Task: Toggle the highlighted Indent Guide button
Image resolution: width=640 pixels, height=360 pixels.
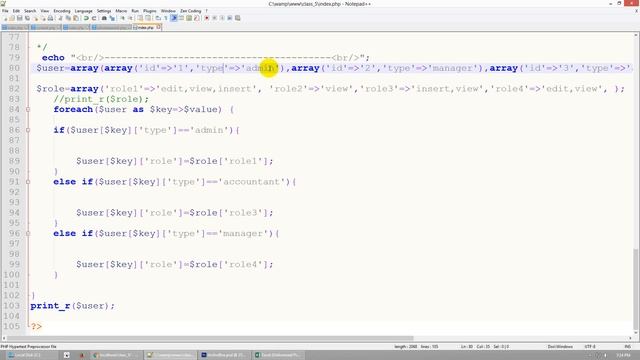Action: click(x=174, y=18)
